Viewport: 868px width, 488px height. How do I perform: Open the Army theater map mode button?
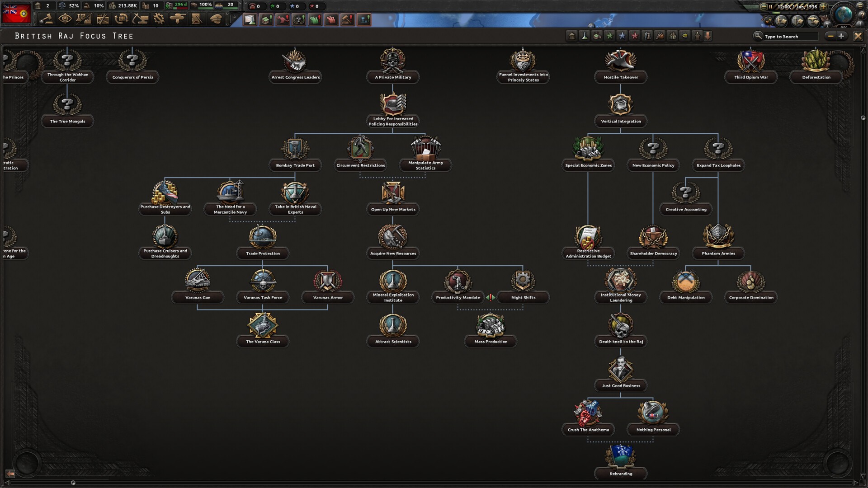[781, 21]
